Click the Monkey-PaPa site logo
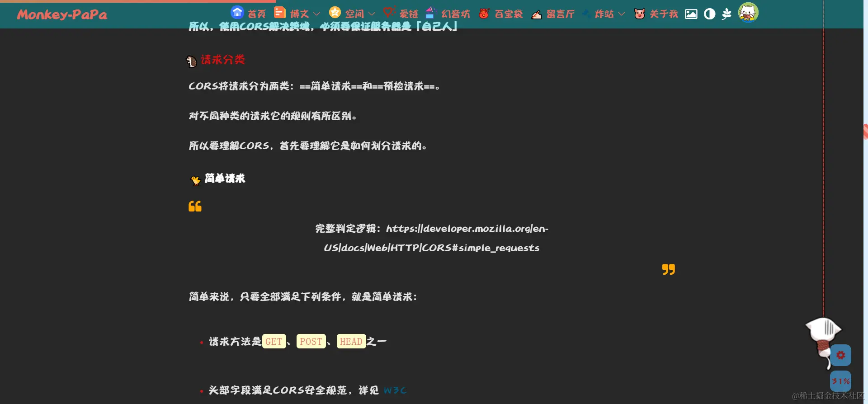Image resolution: width=868 pixels, height=404 pixels. [62, 14]
